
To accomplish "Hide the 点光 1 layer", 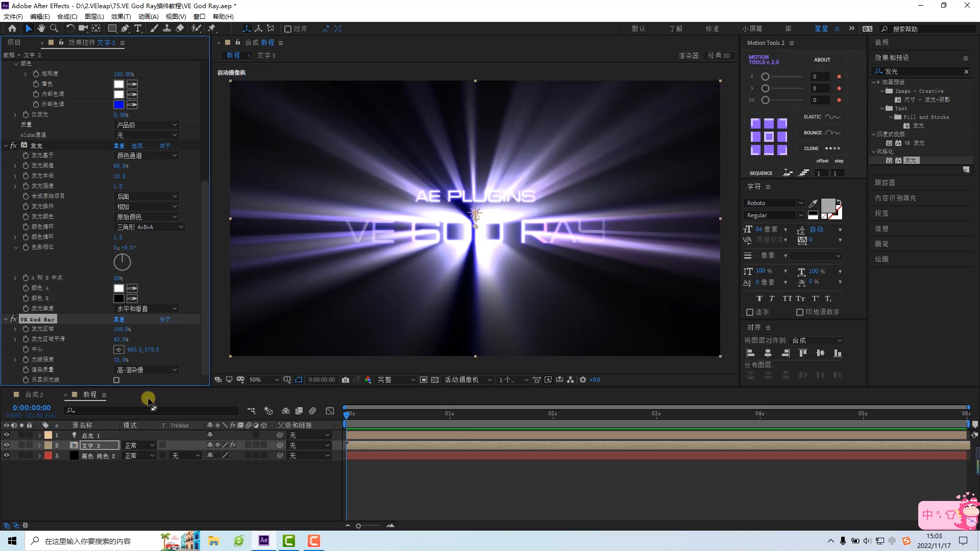I will pos(7,435).
